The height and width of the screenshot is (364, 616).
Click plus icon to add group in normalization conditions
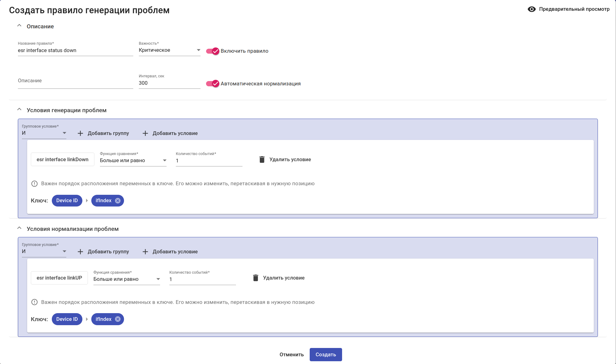click(81, 252)
